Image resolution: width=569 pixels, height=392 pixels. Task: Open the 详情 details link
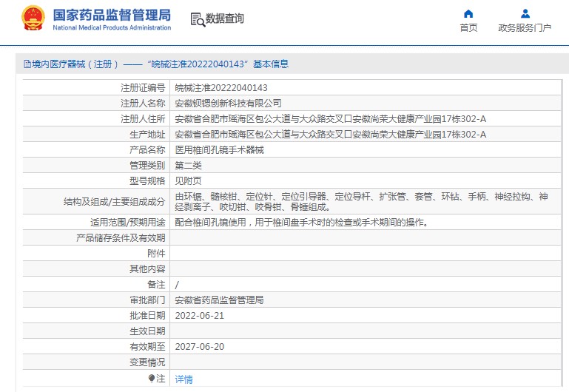184,379
